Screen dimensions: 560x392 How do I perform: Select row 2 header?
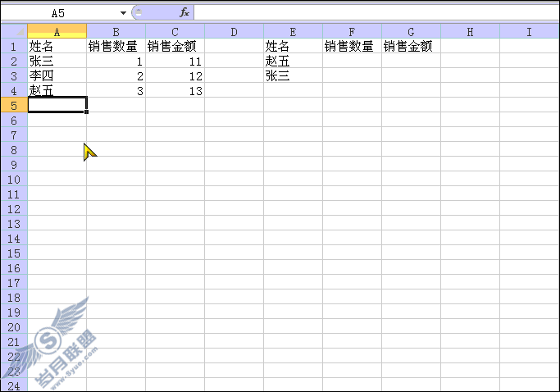coord(14,62)
